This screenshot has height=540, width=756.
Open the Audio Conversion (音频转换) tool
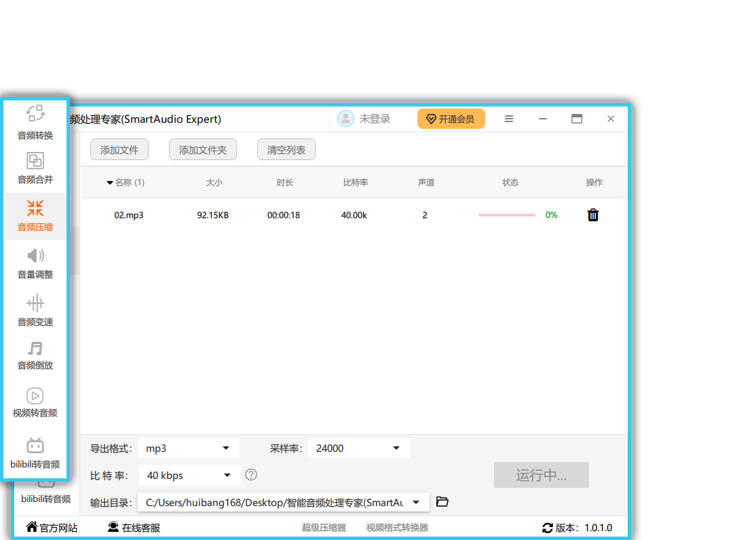(35, 122)
